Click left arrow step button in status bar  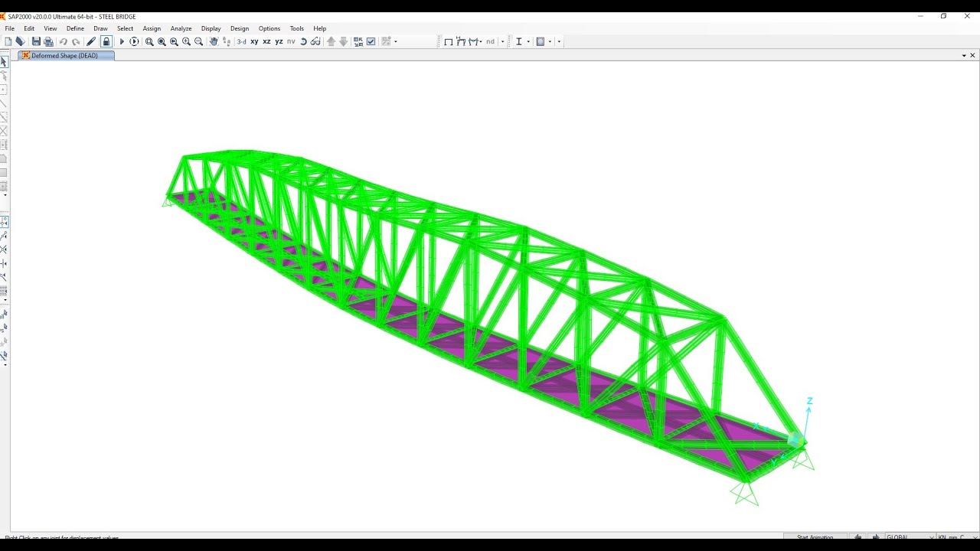click(858, 537)
